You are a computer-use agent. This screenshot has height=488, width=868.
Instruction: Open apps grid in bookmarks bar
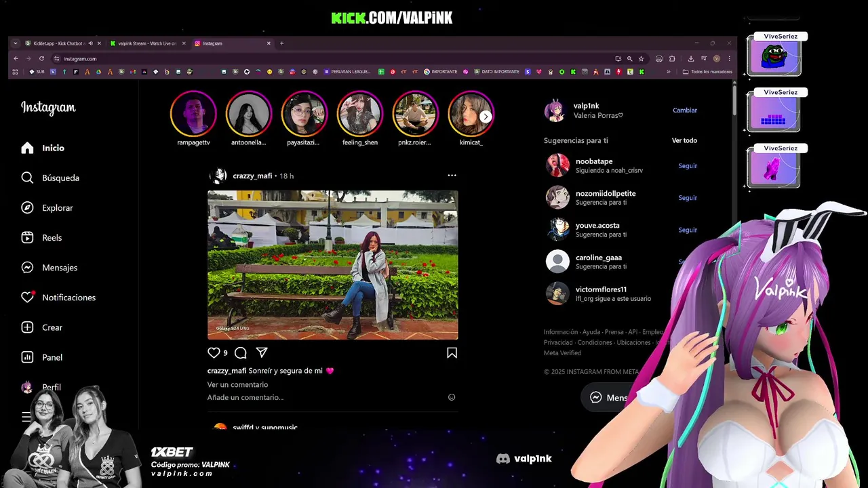[15, 71]
